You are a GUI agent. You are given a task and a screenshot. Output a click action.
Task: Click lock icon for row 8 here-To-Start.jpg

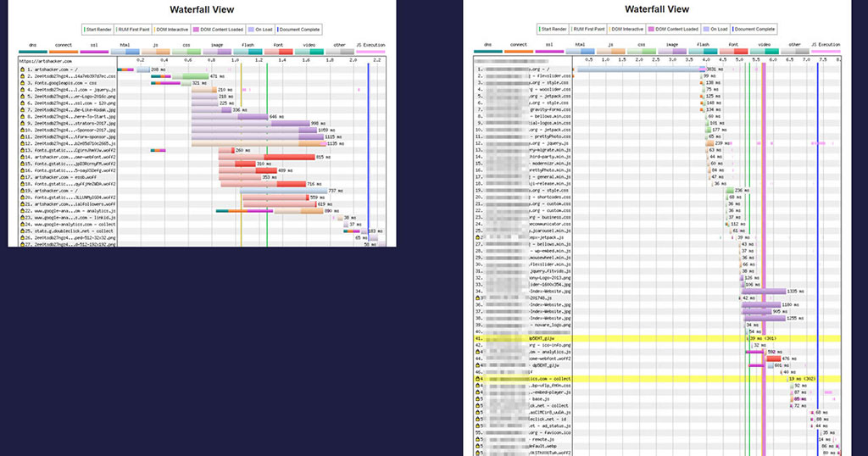(23, 117)
